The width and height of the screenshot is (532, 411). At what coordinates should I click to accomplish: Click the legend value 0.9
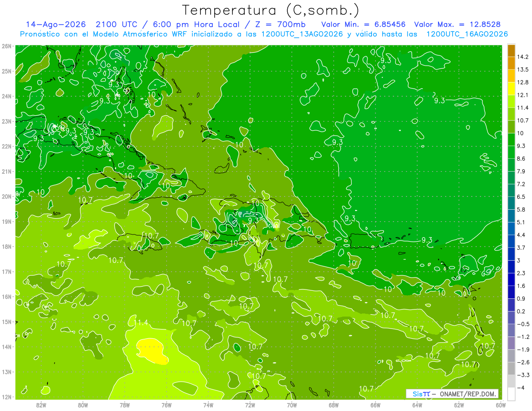pyautogui.click(x=521, y=299)
